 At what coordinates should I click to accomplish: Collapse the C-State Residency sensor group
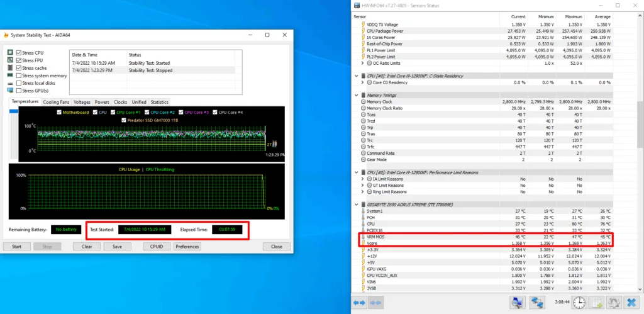pyautogui.click(x=356, y=76)
